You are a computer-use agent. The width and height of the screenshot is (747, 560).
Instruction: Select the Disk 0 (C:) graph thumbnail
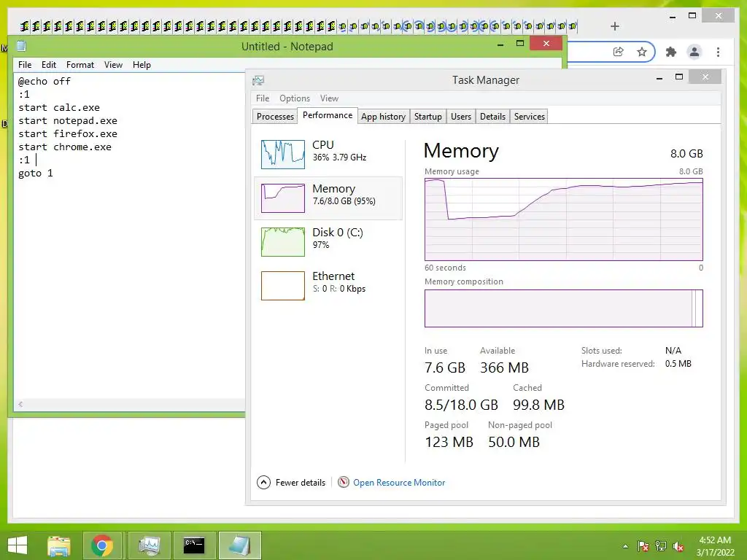(283, 242)
